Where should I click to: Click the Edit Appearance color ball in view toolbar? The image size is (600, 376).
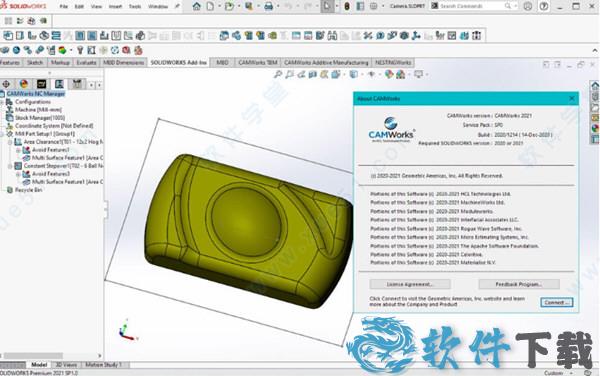point(389,74)
